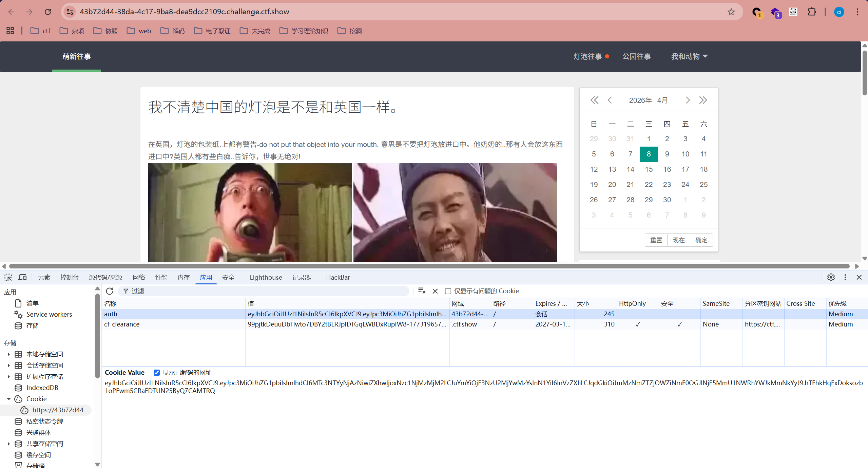Image resolution: width=868 pixels, height=468 pixels.
Task: Expand the 本地存储空间 tree item
Action: coord(8,354)
